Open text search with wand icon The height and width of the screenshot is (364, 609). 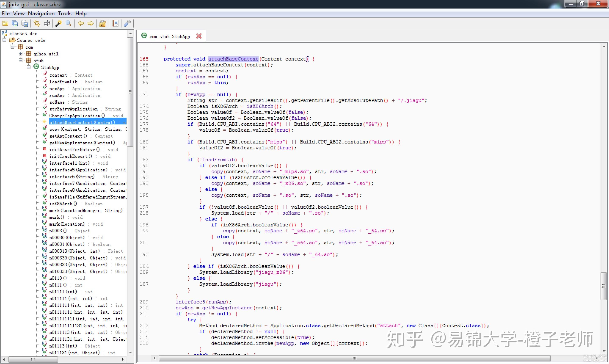tap(59, 23)
